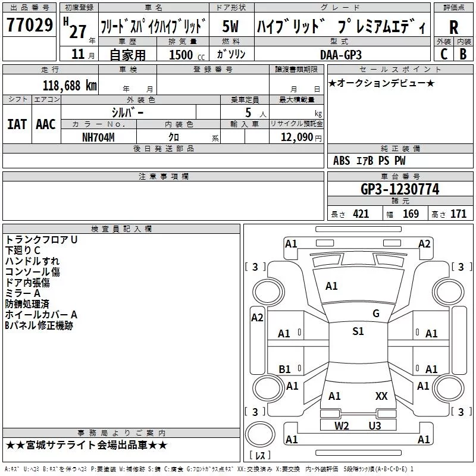The height and width of the screenshot is (476, 476).
Task: Select inspector note 防錆処理済
Action: [x=27, y=304]
